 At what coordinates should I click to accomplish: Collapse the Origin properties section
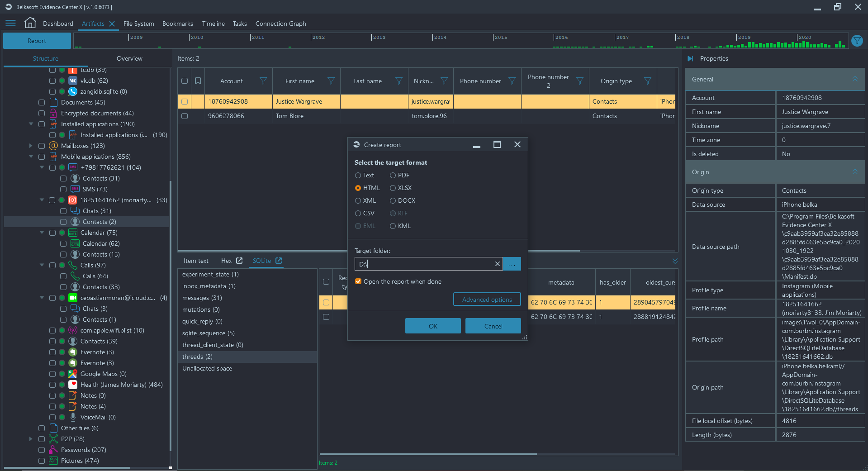click(x=855, y=172)
